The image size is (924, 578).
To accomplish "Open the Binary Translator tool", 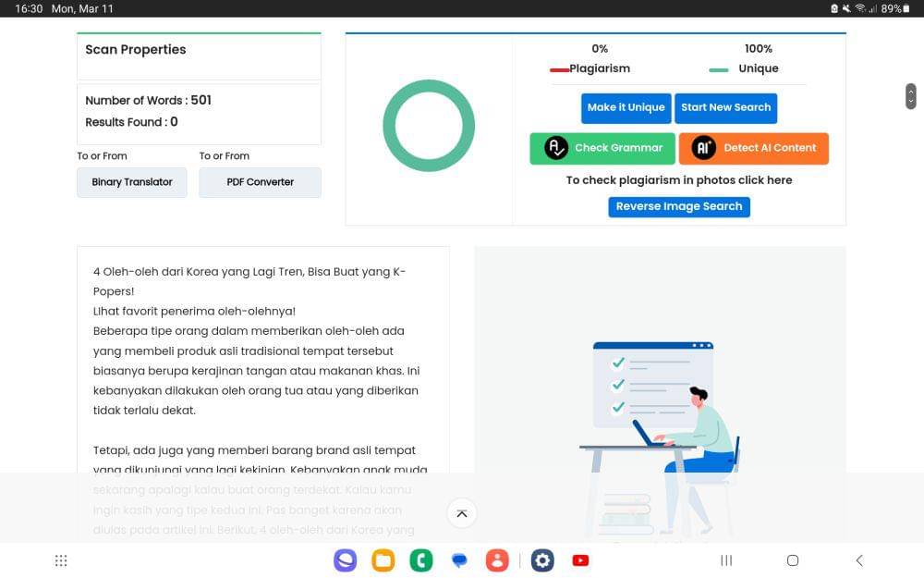I will point(132,182).
